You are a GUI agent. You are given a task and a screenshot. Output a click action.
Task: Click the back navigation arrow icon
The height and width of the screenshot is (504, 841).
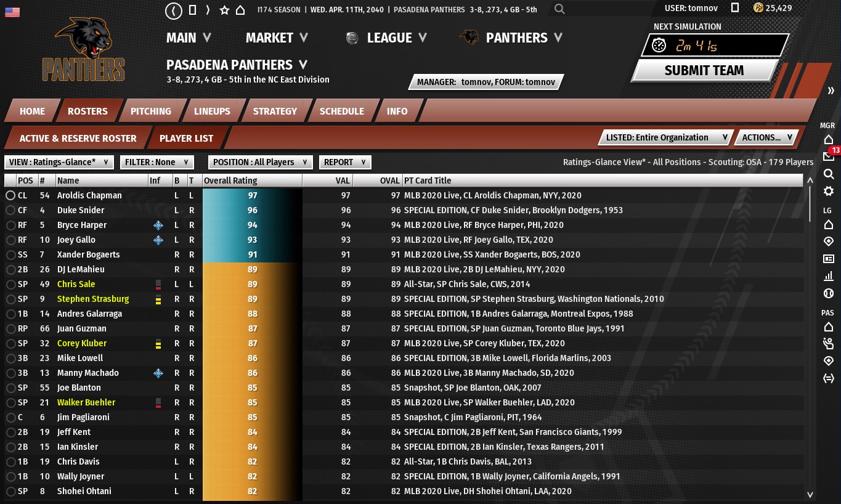click(174, 10)
